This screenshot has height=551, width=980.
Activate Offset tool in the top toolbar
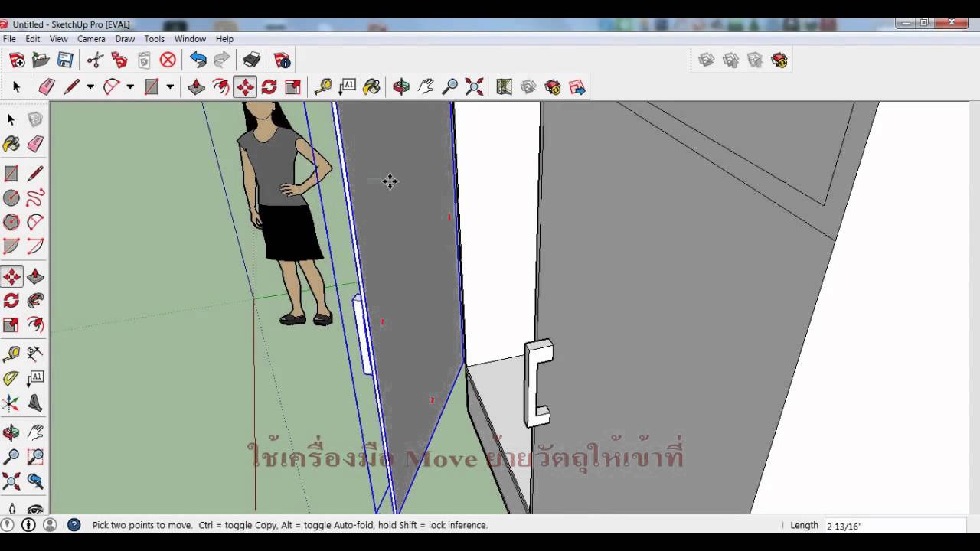tap(220, 86)
